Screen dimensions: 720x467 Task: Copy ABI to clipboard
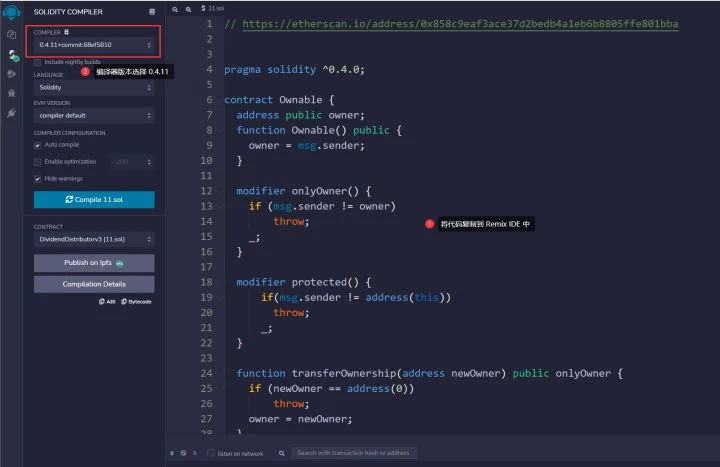coord(107,302)
